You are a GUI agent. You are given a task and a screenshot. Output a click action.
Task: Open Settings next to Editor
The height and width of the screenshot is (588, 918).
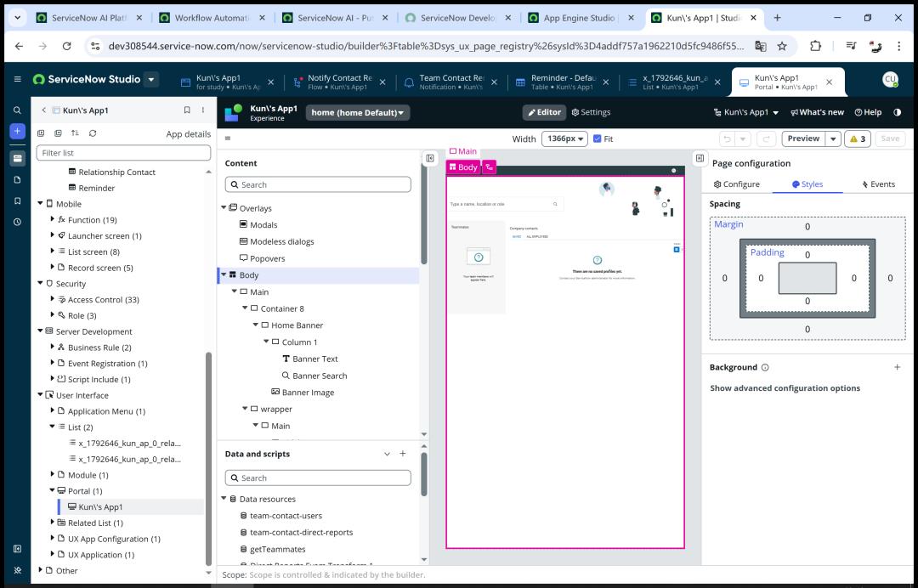(591, 112)
